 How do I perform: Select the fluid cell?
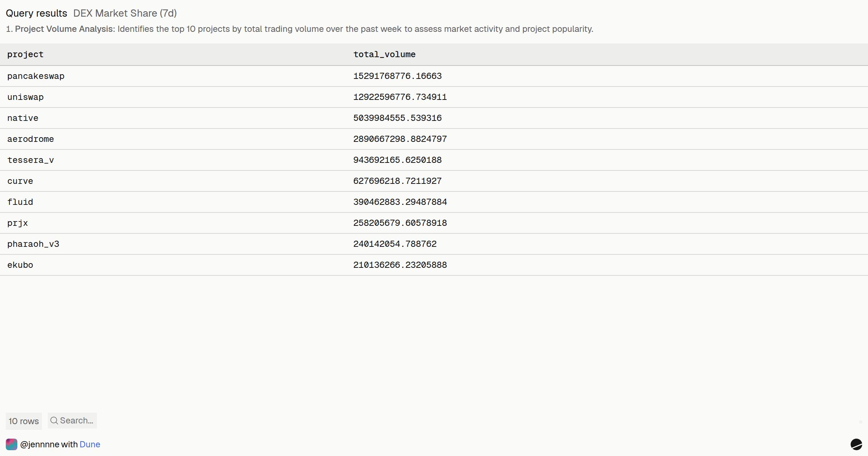click(x=20, y=202)
